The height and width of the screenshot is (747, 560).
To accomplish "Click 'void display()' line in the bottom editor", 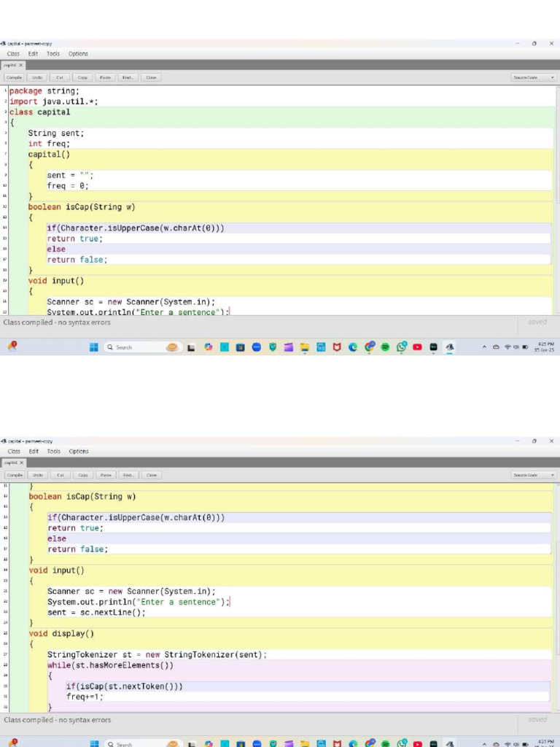I will pos(61,634).
